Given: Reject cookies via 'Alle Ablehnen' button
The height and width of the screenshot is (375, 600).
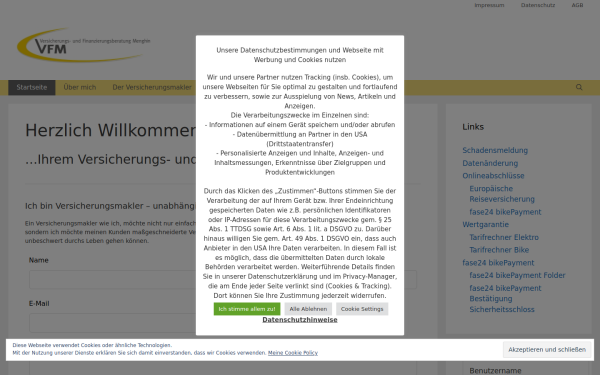Looking at the screenshot, I should tap(308, 309).
